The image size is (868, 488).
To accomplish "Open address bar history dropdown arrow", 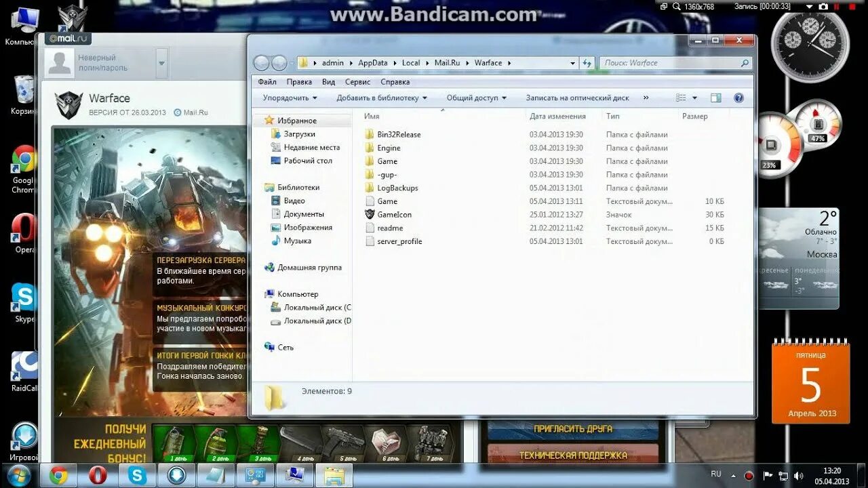I will [573, 63].
